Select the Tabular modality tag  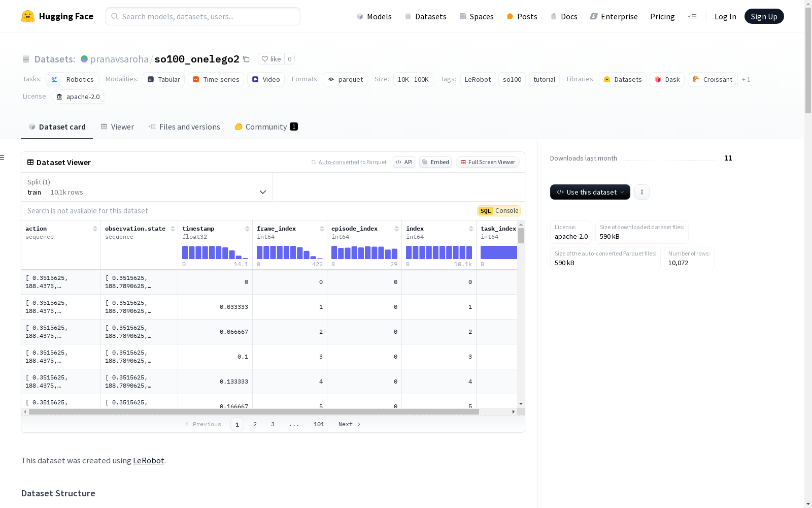pyautogui.click(x=164, y=79)
